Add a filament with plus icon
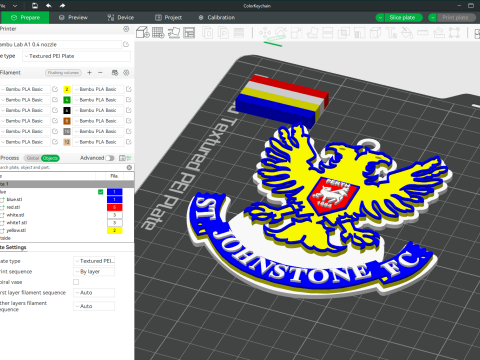480x360 pixels. (89, 72)
